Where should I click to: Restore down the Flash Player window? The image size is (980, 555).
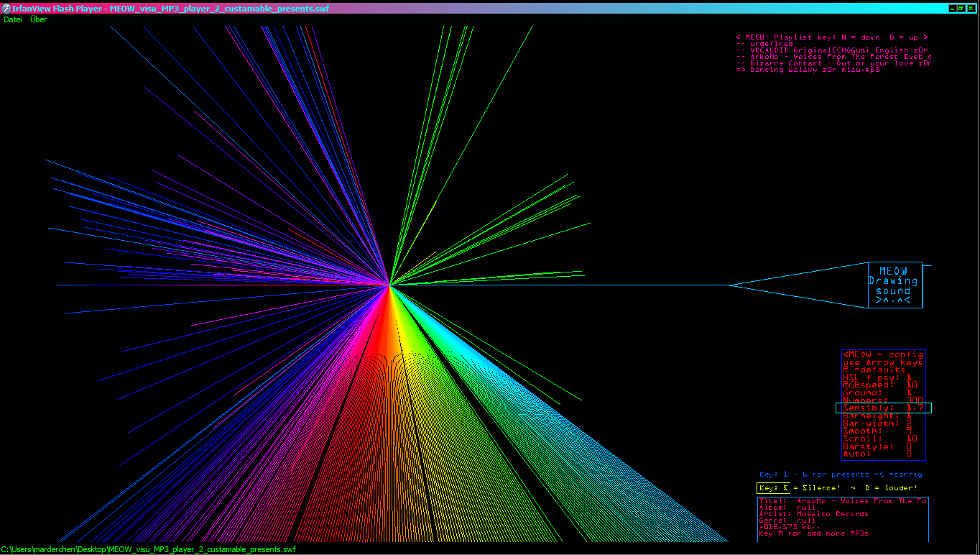[961, 8]
